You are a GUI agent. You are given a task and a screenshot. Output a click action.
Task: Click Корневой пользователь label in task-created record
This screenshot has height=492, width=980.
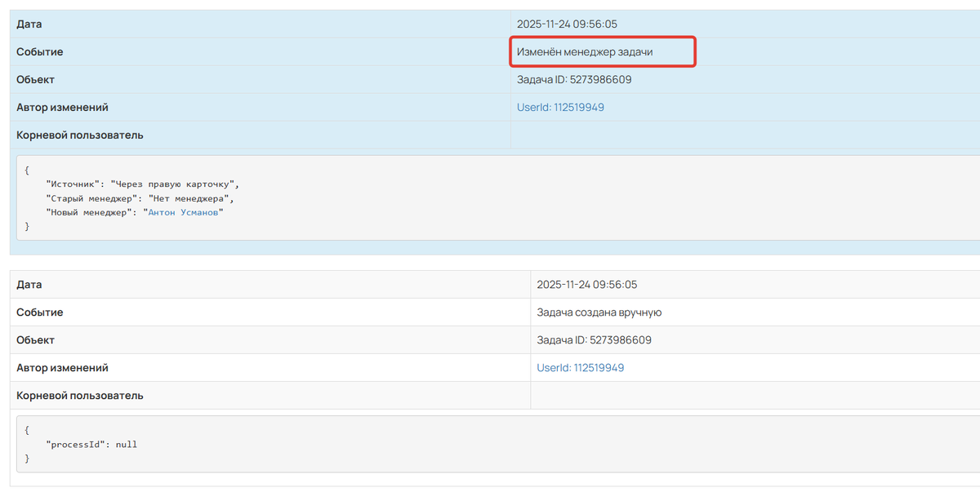[x=80, y=396]
